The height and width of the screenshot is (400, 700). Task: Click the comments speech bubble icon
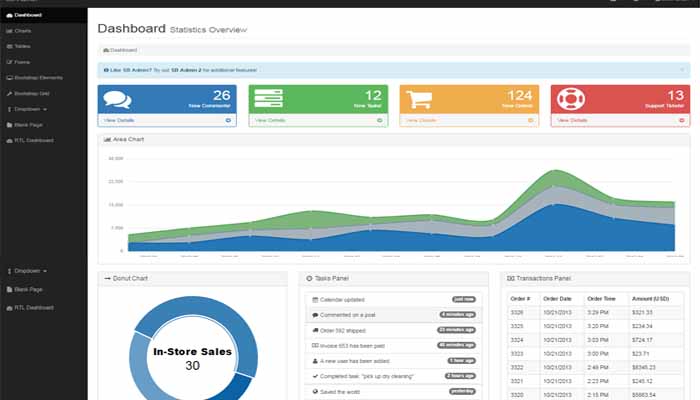coord(118,99)
